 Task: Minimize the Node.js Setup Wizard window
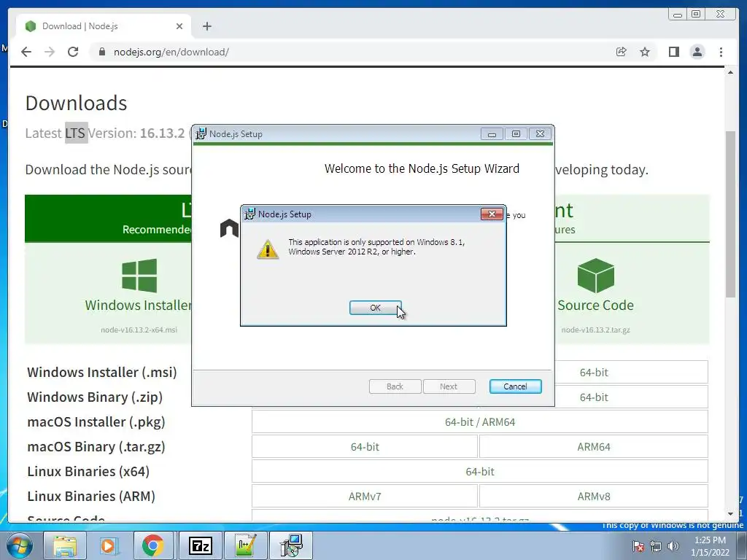point(492,134)
